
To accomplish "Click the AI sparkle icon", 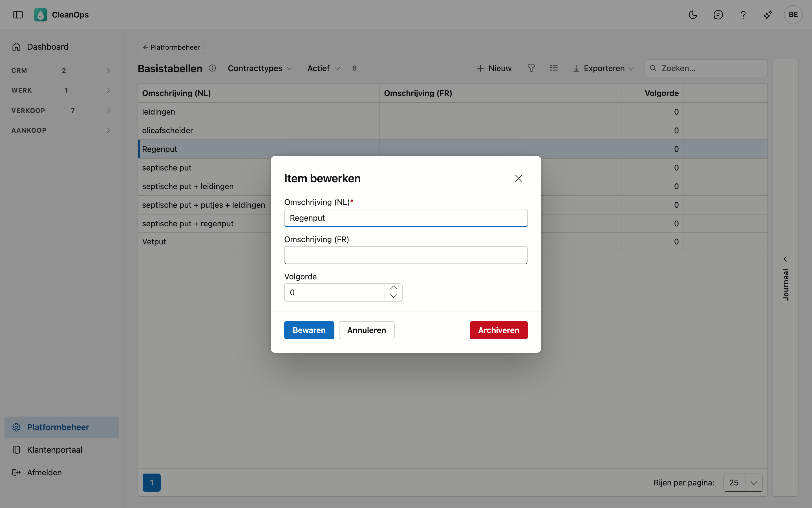I will pyautogui.click(x=768, y=14).
